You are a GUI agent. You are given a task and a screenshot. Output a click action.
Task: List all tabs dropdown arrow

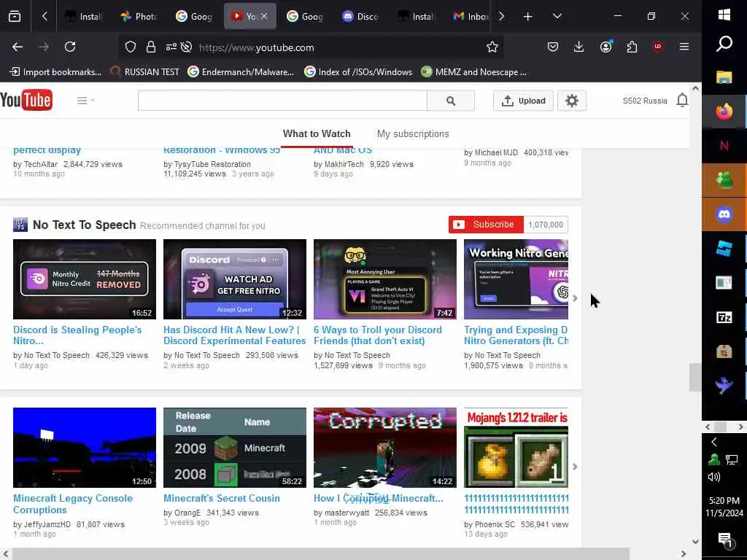point(557,17)
